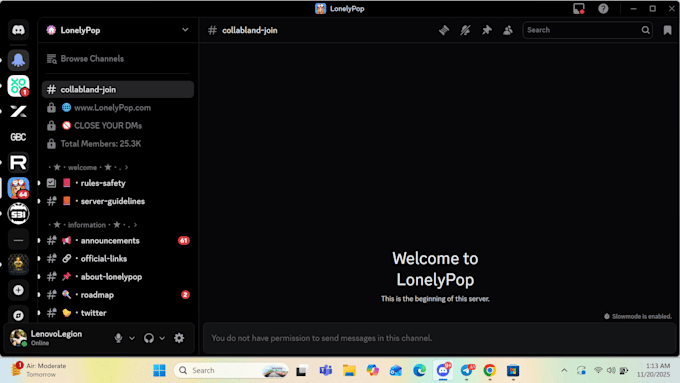This screenshot has width=680, height=383.
Task: Open about-lonelypop channel
Action: [118, 277]
